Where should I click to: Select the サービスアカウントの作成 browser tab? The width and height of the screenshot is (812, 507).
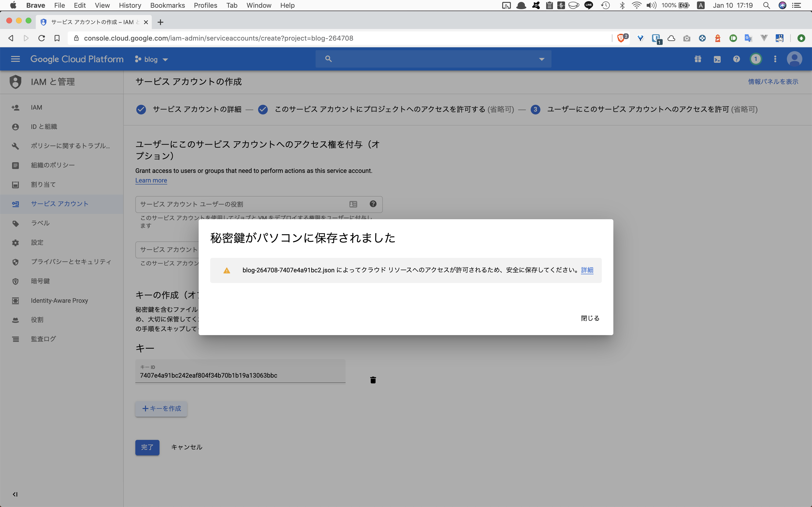pyautogui.click(x=93, y=22)
